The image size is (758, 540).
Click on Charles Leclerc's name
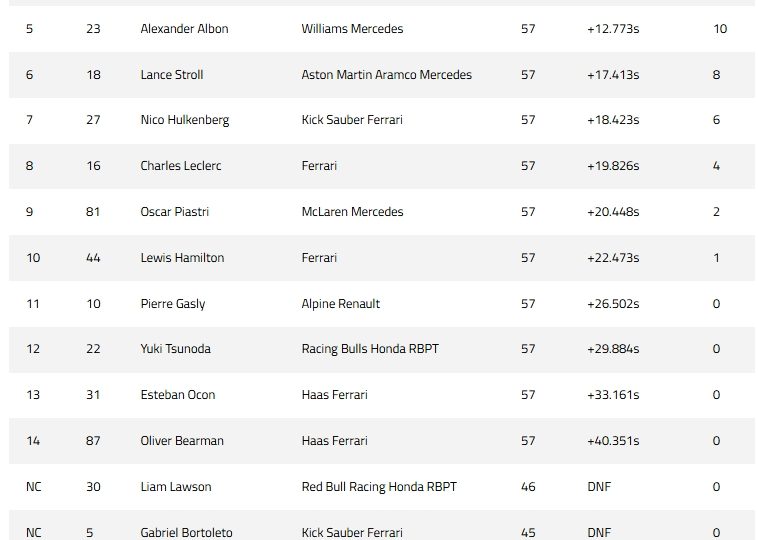(x=180, y=166)
